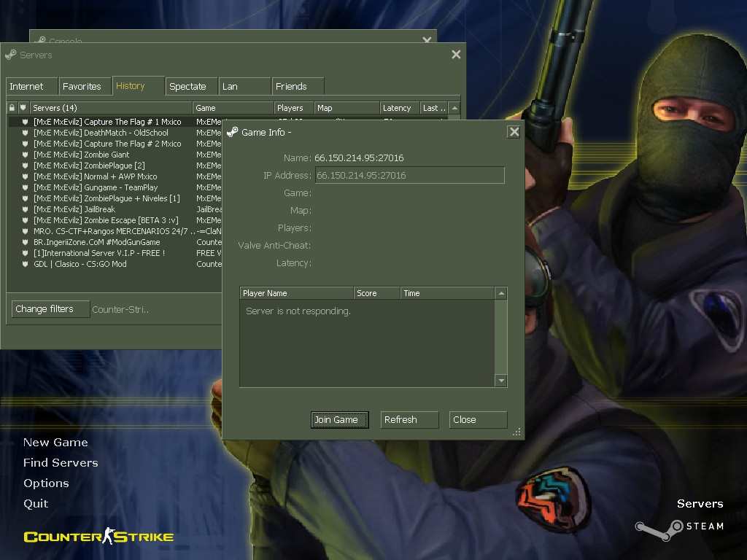This screenshot has width=747, height=560.
Task: Click the Steam logo icon at bottom right
Action: click(659, 529)
